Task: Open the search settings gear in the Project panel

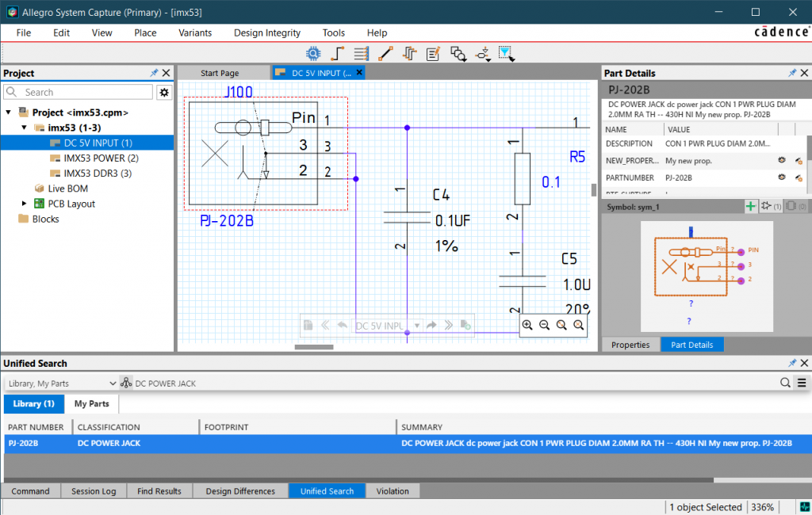Action: click(164, 92)
